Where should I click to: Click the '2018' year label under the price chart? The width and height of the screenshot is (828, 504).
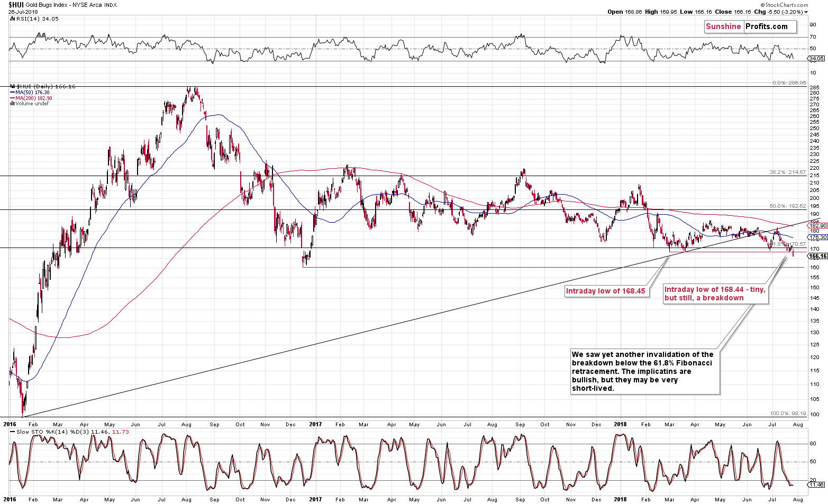pos(621,424)
